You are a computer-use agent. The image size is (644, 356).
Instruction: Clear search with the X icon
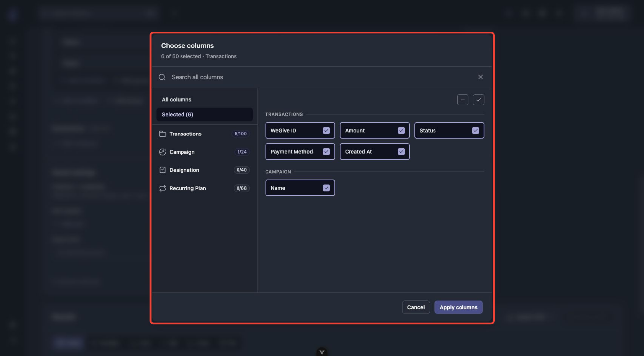[480, 77]
